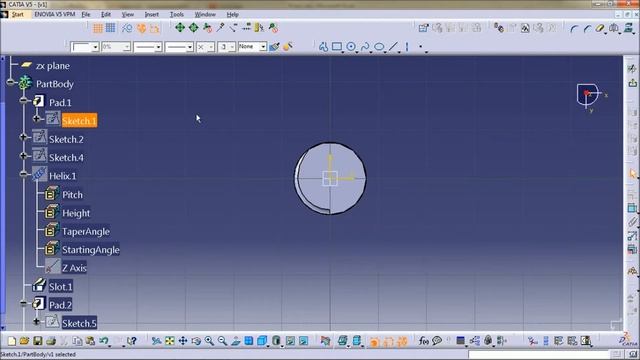Screen dimensions: 640x360
Task: Select the Pitch parameter
Action: click(x=72, y=195)
